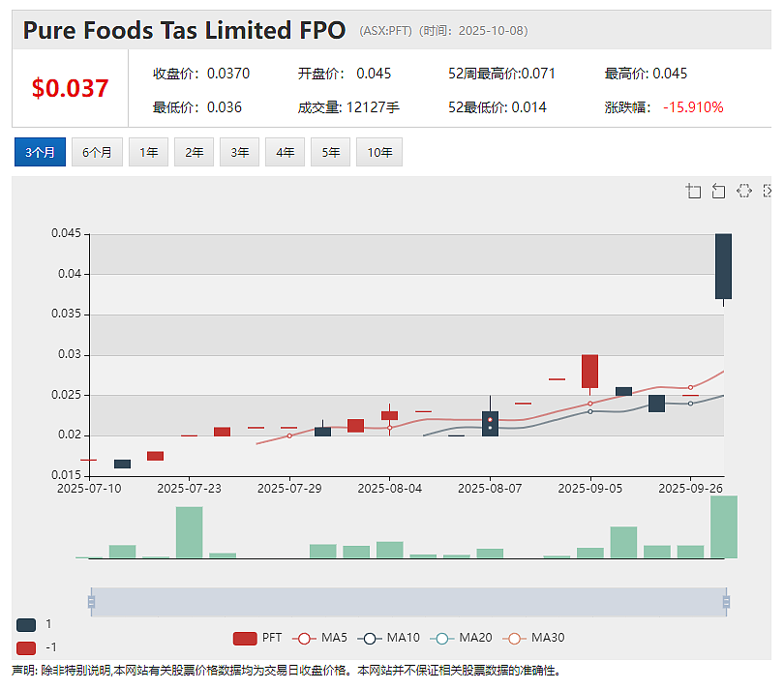Switch to the 2年 range

tap(194, 152)
